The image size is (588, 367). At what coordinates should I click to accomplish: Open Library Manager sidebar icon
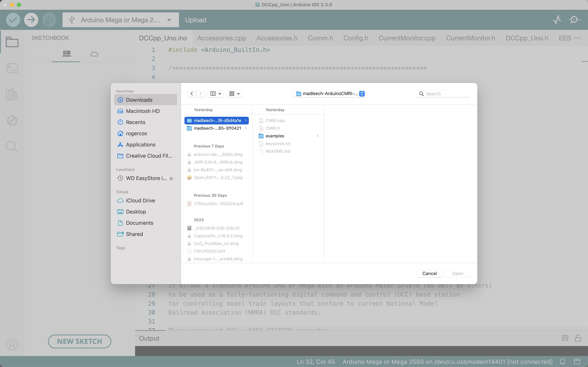[12, 94]
